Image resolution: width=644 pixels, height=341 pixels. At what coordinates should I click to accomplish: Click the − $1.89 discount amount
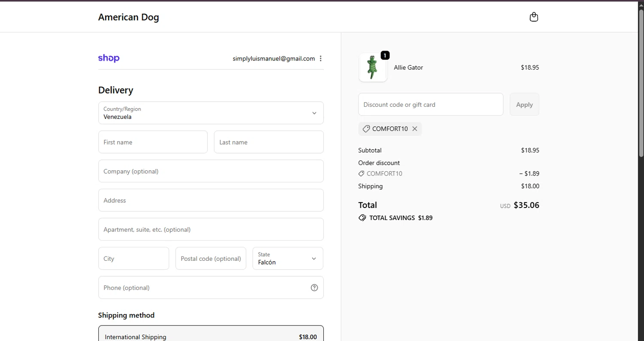tap(529, 174)
